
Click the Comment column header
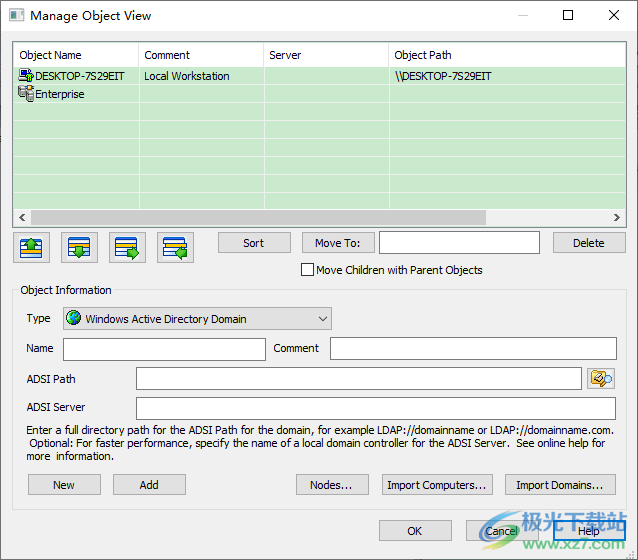click(x=201, y=55)
